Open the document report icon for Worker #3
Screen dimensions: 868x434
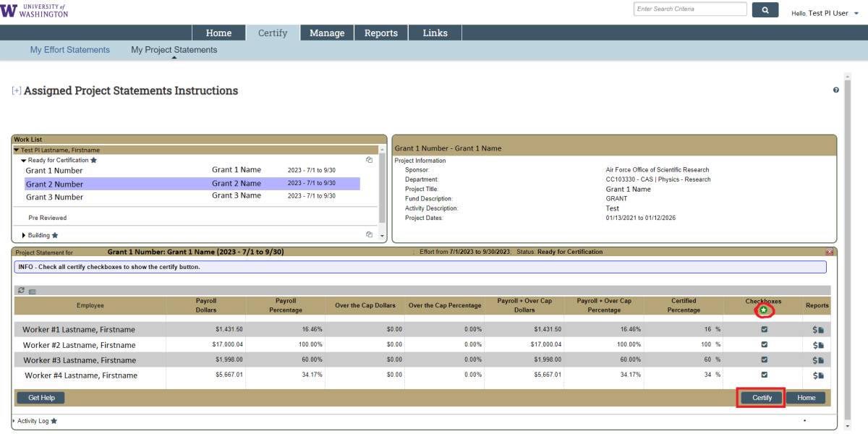(822, 360)
